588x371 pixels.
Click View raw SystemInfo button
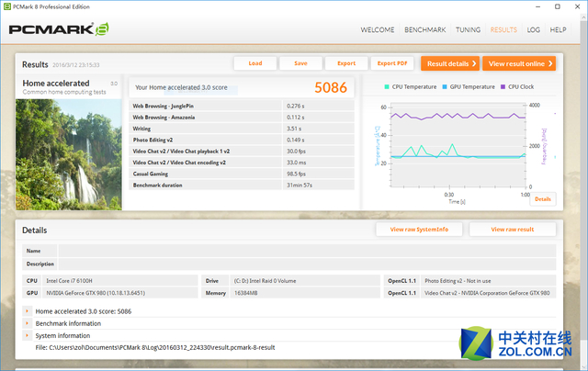coord(419,230)
